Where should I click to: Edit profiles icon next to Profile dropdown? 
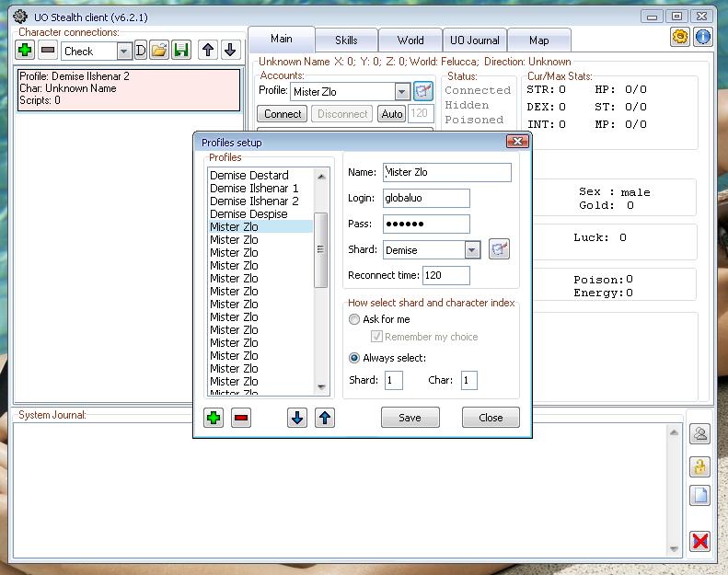[423, 91]
